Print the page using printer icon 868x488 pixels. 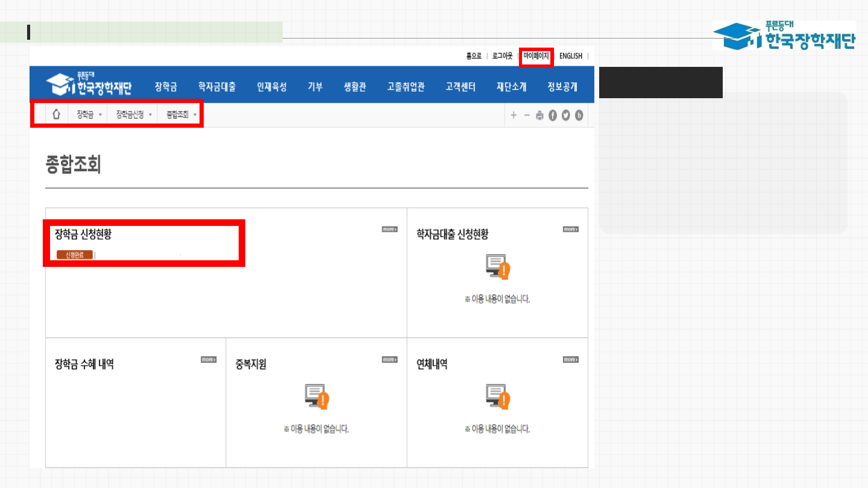pos(539,116)
